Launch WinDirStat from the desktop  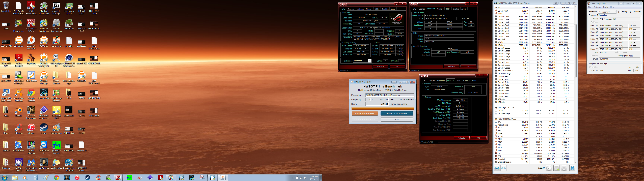tap(69, 24)
